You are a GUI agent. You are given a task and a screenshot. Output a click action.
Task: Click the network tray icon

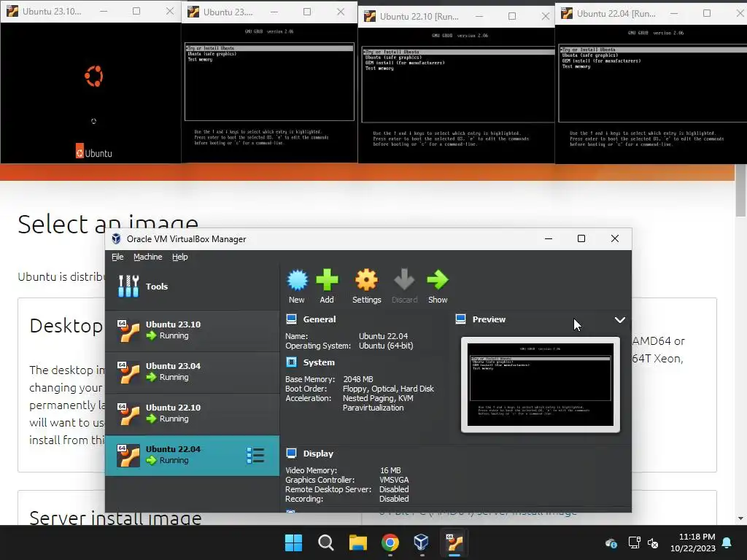coord(634,542)
